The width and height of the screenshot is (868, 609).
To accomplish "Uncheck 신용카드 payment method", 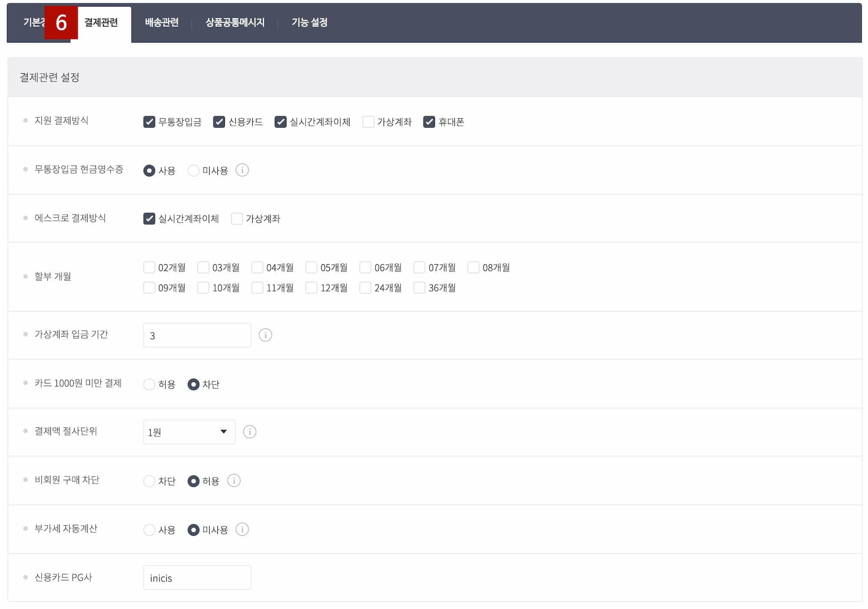I will tap(219, 122).
